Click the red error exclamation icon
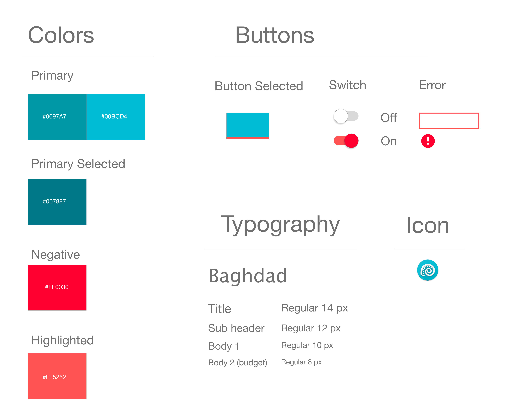 point(428,141)
